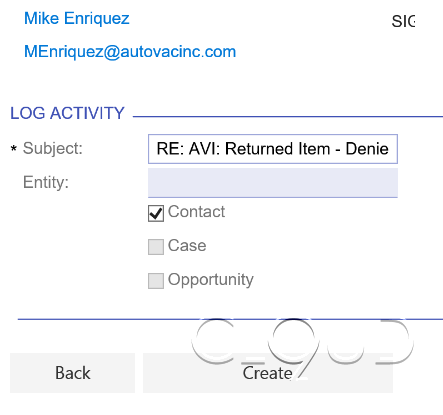Click the Opportunity label text
Screen dimensions: 443x415
pyautogui.click(x=211, y=280)
